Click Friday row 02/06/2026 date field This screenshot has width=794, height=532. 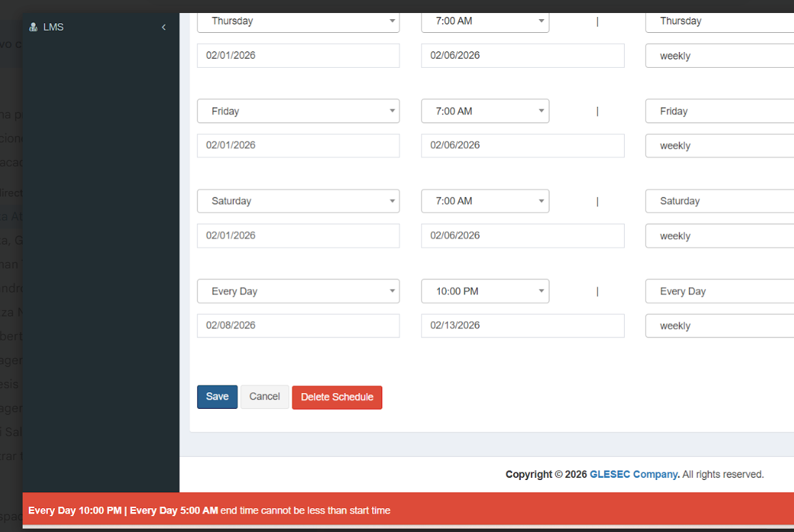click(x=522, y=145)
